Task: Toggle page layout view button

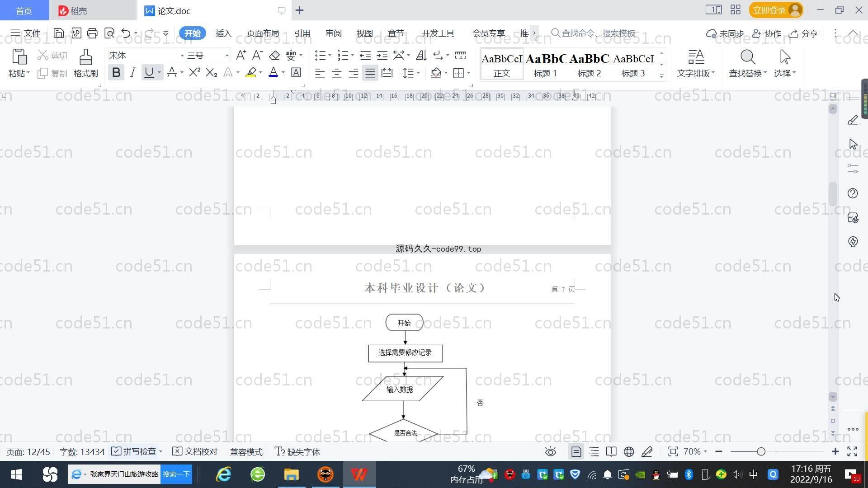Action: [576, 451]
